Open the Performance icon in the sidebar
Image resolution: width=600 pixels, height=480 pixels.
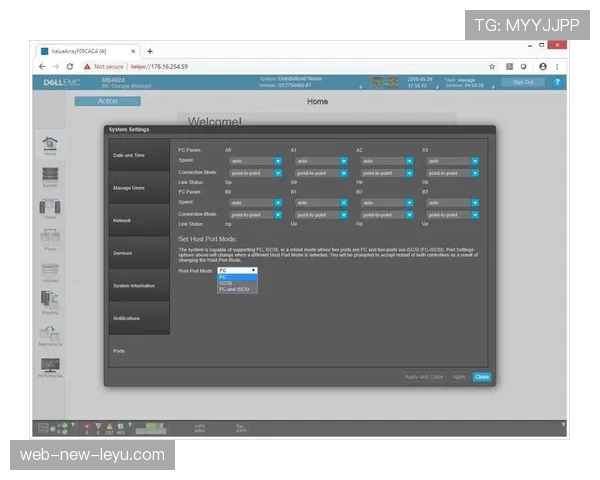50,367
